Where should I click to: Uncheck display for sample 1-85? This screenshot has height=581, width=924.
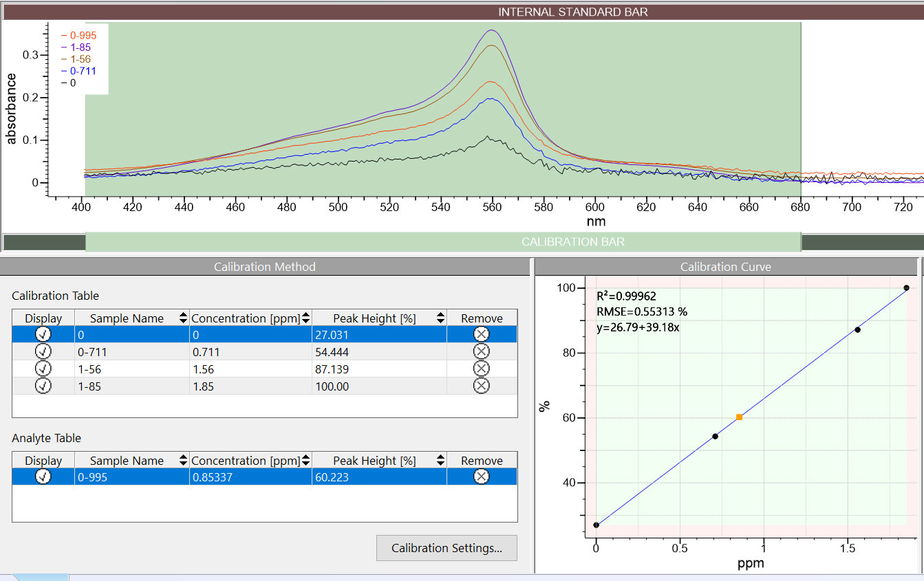pyautogui.click(x=43, y=386)
